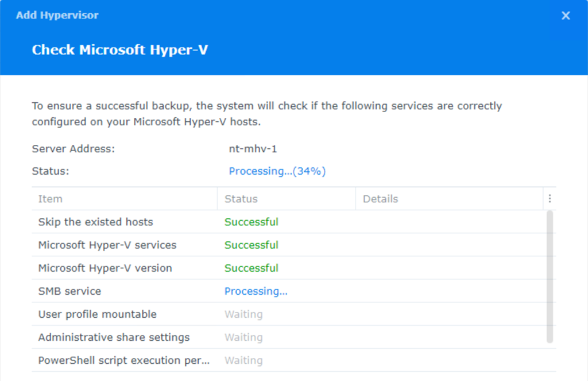The image size is (588, 381).
Task: Open the three-dot column options menu
Action: click(x=550, y=199)
